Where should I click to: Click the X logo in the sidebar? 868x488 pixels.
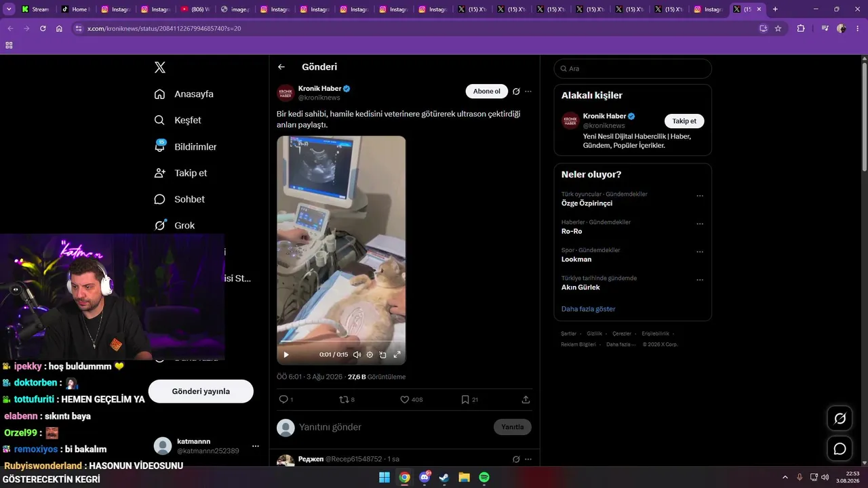pos(160,67)
